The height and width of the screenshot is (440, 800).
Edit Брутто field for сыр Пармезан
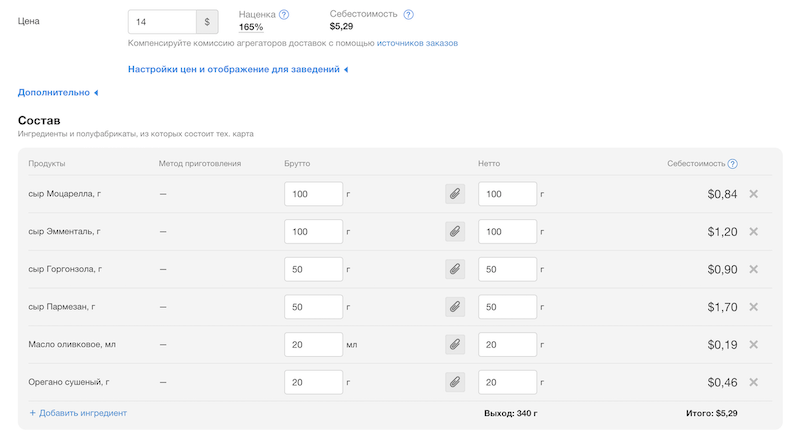[x=313, y=307]
